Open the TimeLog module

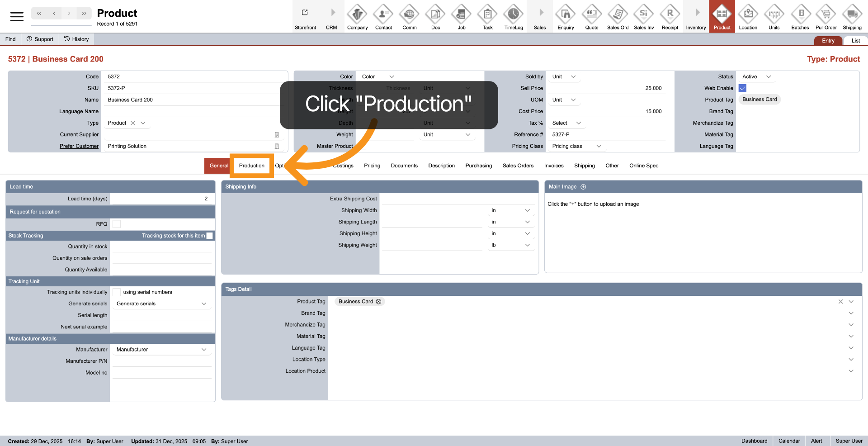513,16
